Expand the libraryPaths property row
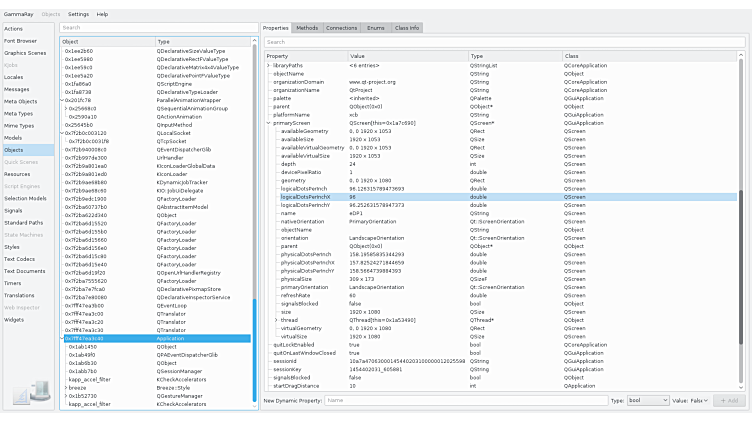Viewport: 752px width, 423px height. [x=276, y=65]
